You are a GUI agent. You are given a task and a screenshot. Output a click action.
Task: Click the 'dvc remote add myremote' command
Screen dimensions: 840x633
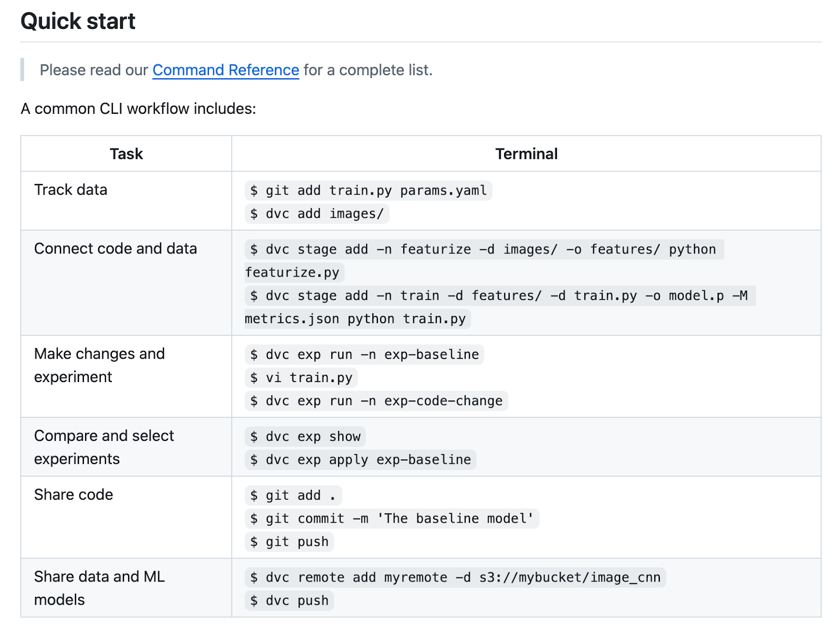[x=455, y=577]
